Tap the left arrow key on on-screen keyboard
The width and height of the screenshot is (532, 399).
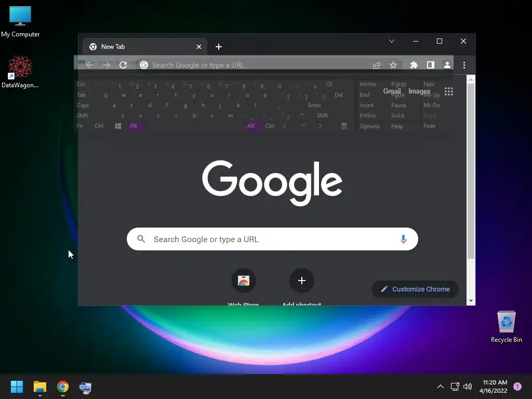coord(285,126)
